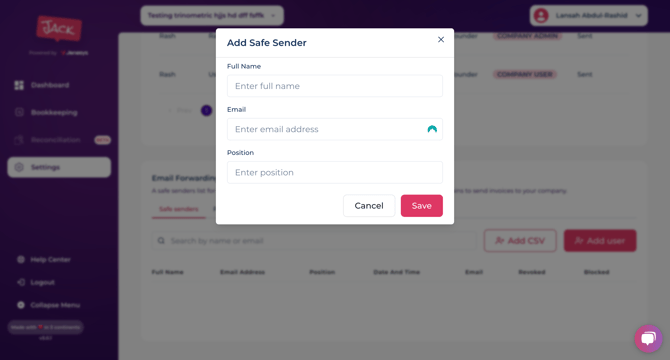Click the Logout icon
Image resolution: width=670 pixels, height=360 pixels.
pos(21,282)
